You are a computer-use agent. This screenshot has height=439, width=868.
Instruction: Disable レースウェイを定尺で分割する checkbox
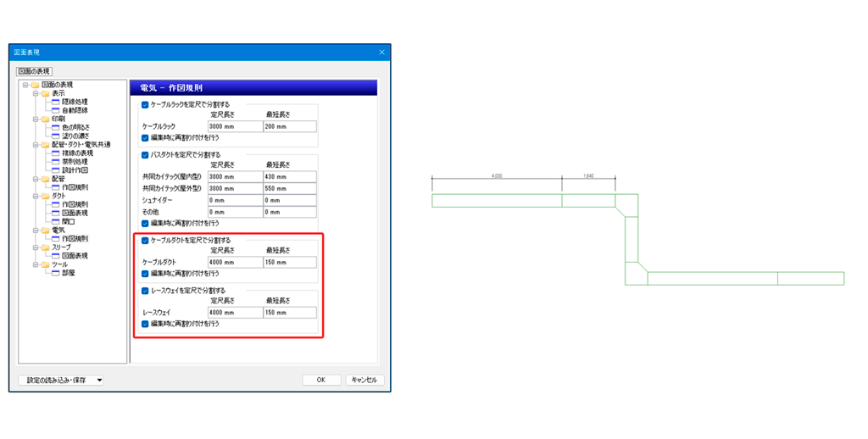click(145, 291)
